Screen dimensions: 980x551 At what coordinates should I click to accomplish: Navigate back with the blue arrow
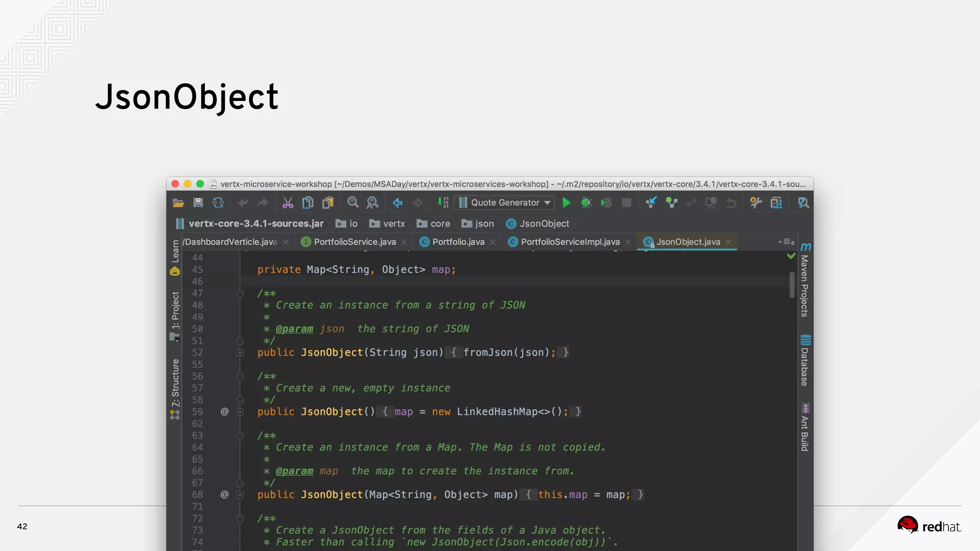pyautogui.click(x=398, y=203)
